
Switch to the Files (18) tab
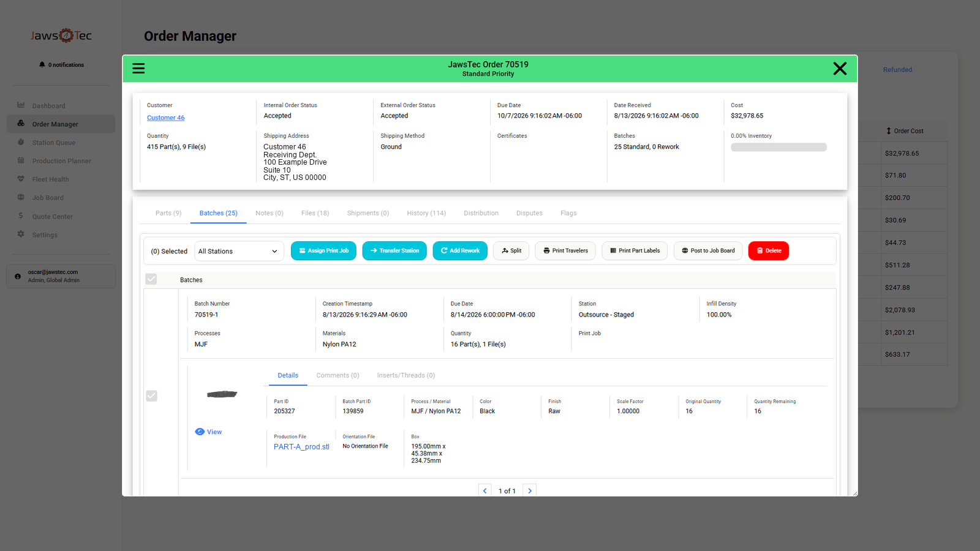(x=315, y=213)
